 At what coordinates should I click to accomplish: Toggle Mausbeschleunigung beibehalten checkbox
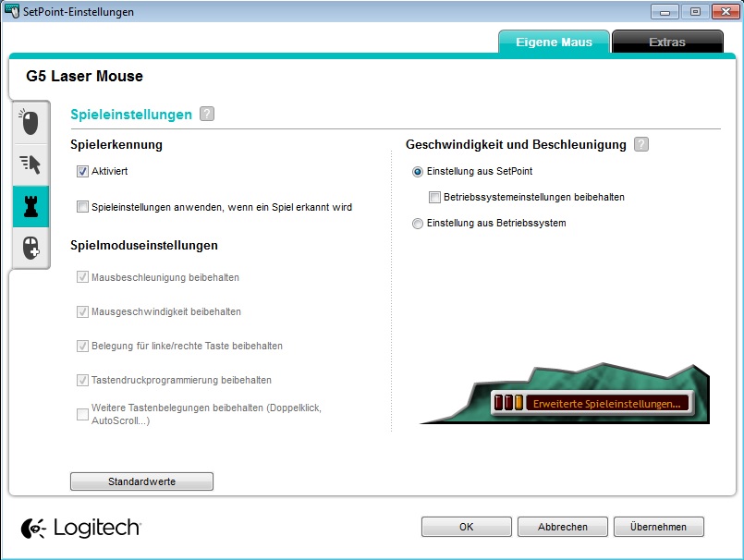tap(82, 277)
